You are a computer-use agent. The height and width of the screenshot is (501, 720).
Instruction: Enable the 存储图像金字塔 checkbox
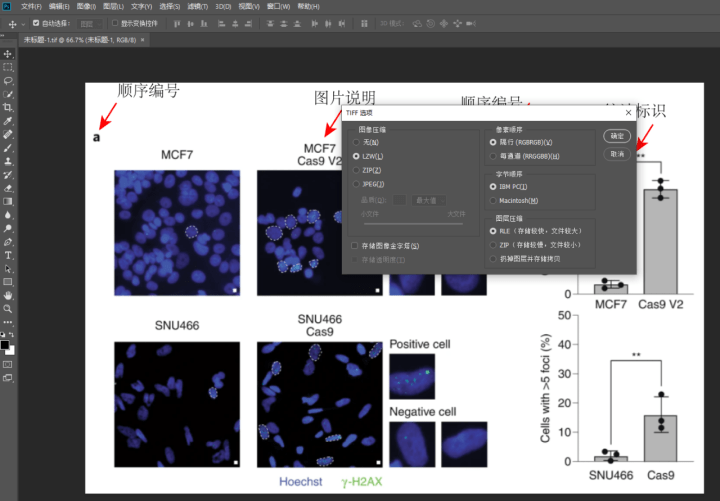[355, 245]
